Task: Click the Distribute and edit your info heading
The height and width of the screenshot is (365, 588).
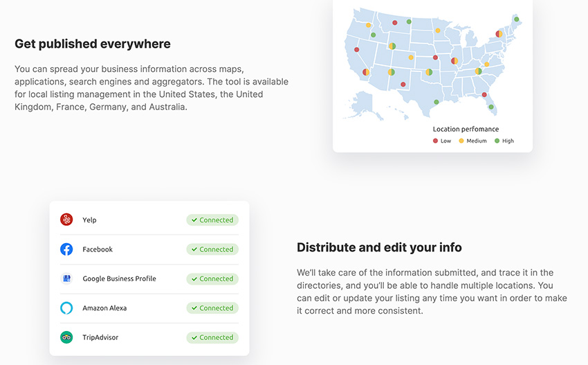Action: point(379,247)
